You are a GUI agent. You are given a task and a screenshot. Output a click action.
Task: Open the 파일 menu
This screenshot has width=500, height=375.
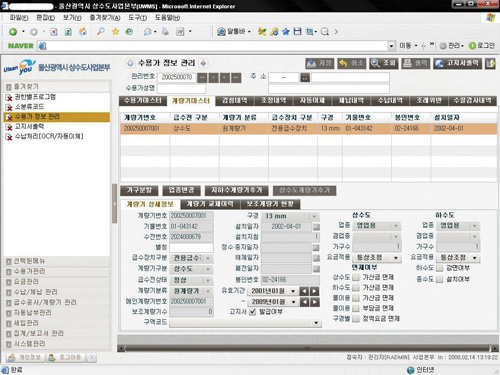click(19, 18)
